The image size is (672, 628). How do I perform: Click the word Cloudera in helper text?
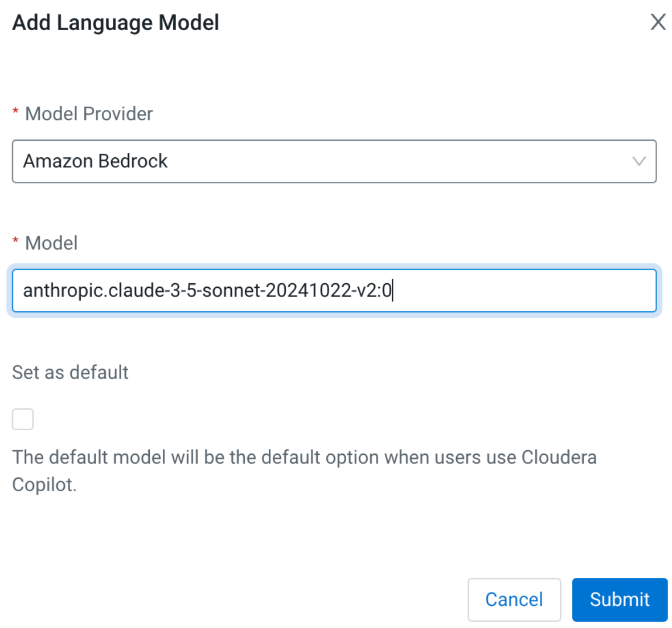click(559, 457)
